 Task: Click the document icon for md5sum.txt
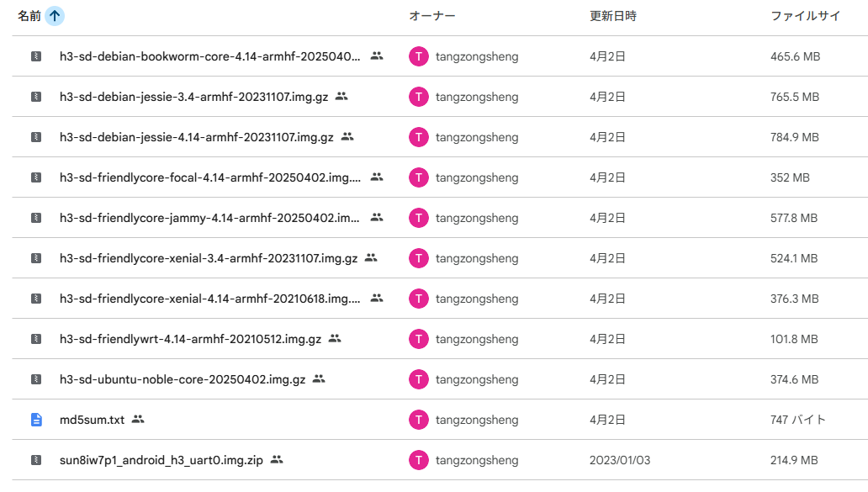click(36, 420)
